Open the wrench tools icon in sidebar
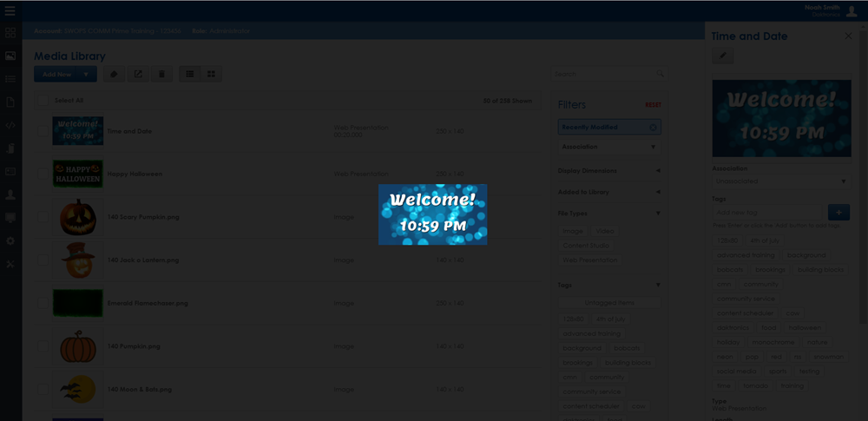 click(x=10, y=264)
